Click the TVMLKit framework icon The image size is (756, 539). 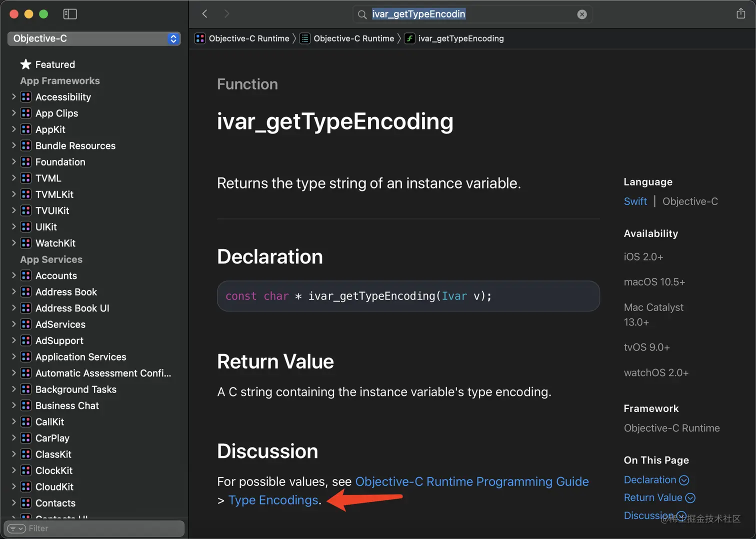(26, 194)
